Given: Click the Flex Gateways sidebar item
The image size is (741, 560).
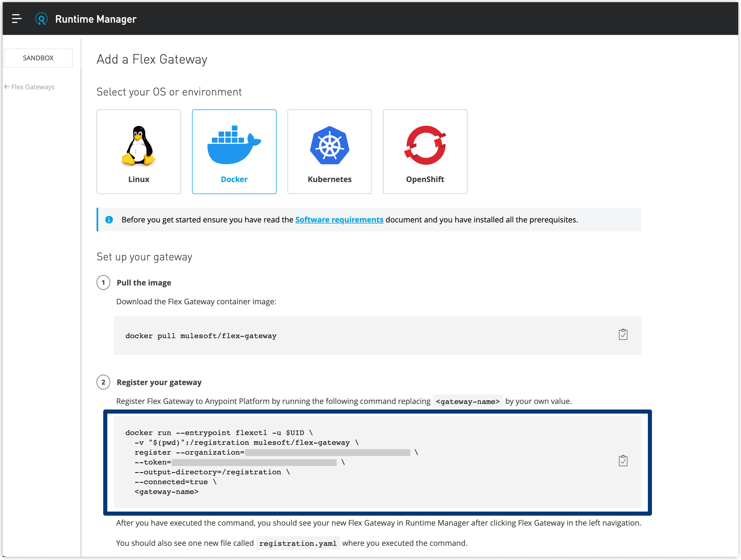Looking at the screenshot, I should tap(32, 87).
